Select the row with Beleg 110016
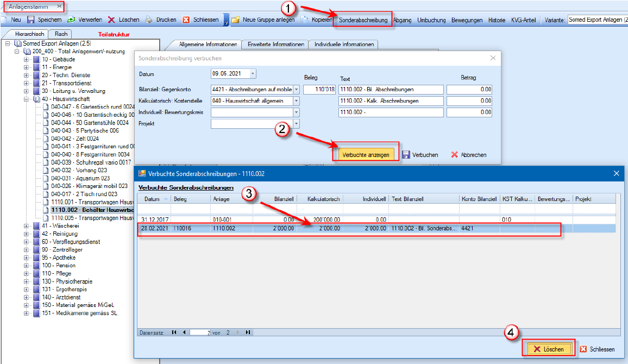Viewport: 628px width, 364px height. tap(376, 228)
